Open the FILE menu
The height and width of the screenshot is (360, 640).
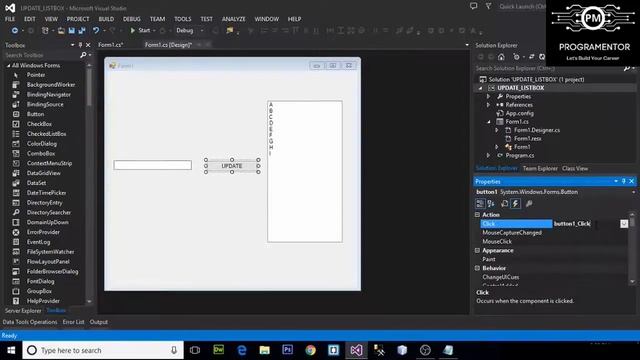point(10,19)
